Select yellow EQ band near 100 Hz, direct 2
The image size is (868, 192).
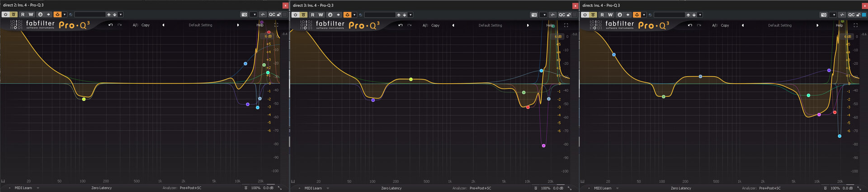click(84, 99)
